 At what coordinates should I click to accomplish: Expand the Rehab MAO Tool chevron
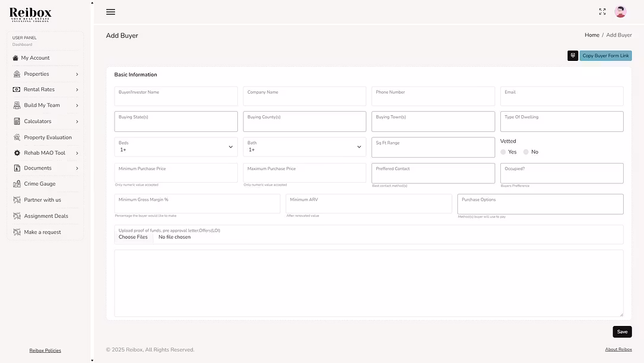77,153
